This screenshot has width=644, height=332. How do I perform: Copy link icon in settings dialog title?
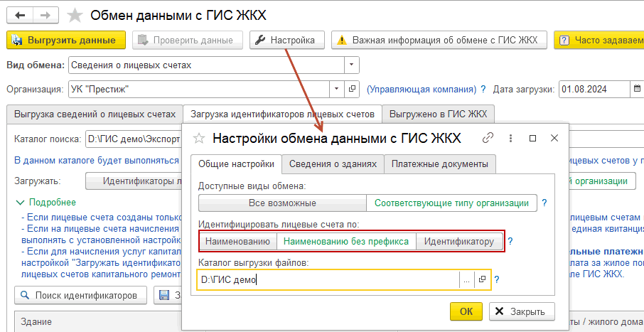point(488,138)
